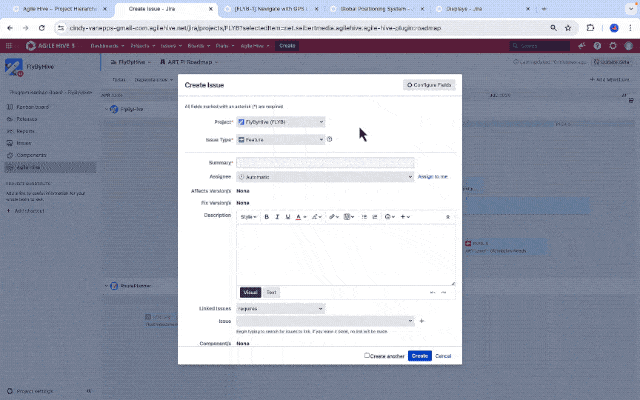The image size is (640, 400).
Task: Focus the Jira search box
Action: click(540, 46)
